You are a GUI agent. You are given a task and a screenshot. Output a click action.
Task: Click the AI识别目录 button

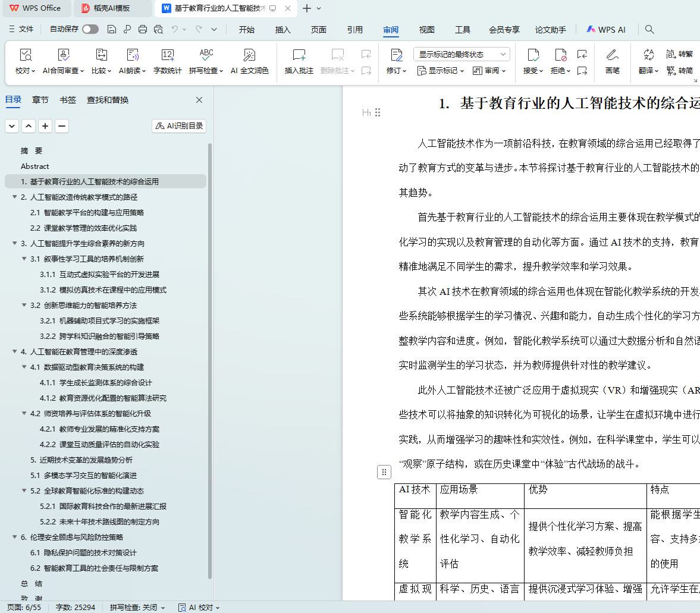179,126
